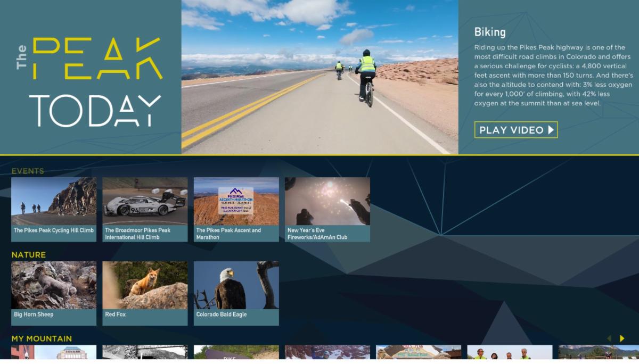Click the right carousel arrow in My Mountain
Screen dimensions: 639x364
click(621, 338)
